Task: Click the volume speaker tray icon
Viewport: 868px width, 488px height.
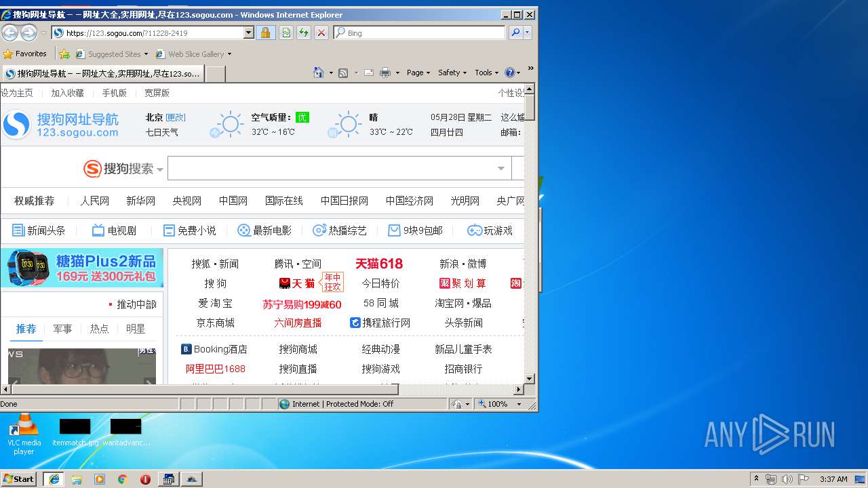Action: (787, 479)
